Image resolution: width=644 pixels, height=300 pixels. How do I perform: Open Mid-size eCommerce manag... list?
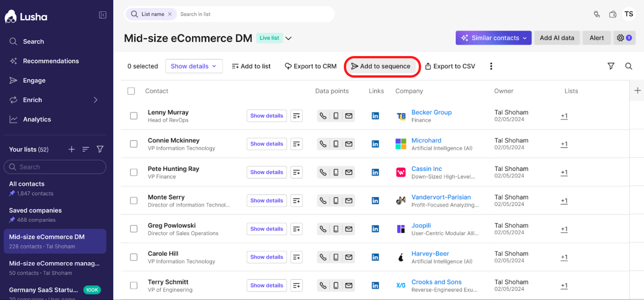(55, 267)
